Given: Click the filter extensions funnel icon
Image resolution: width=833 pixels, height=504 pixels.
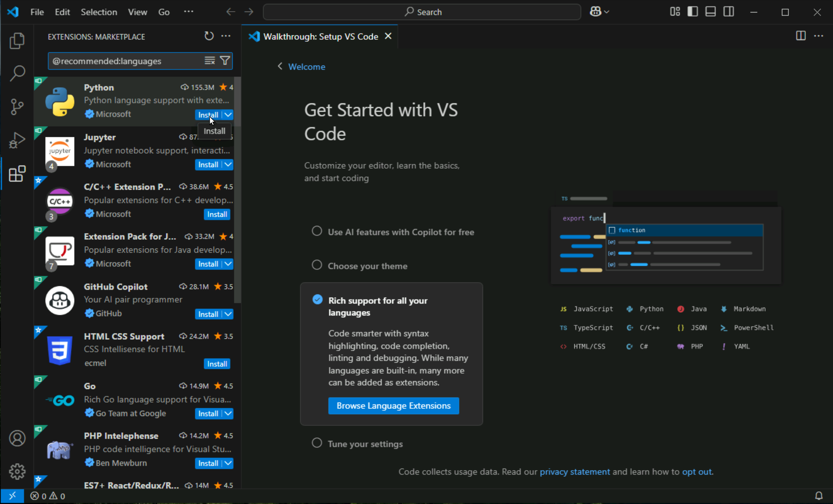Looking at the screenshot, I should pyautogui.click(x=225, y=61).
